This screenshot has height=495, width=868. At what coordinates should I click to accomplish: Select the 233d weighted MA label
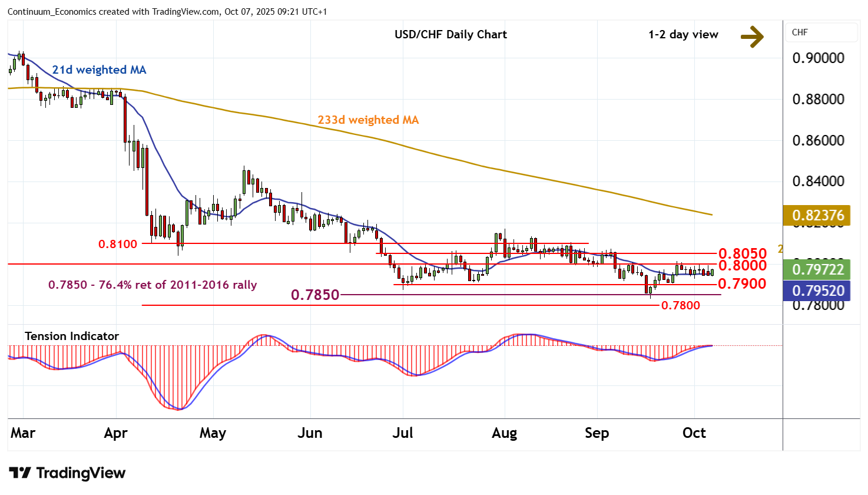pos(368,120)
